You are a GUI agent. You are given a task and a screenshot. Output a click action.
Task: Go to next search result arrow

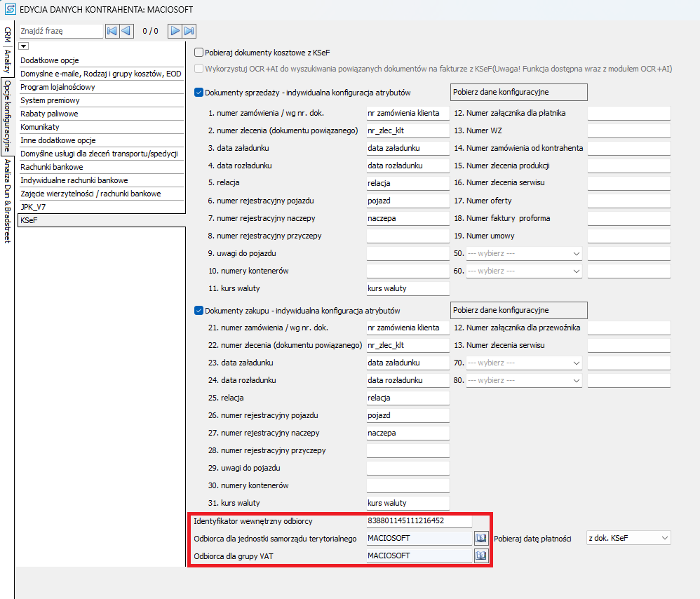pos(175,31)
